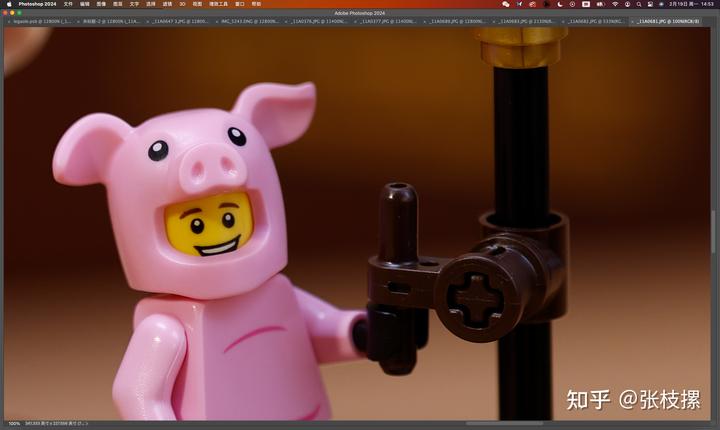
Task: Open the 视图 menu
Action: [x=197, y=4]
